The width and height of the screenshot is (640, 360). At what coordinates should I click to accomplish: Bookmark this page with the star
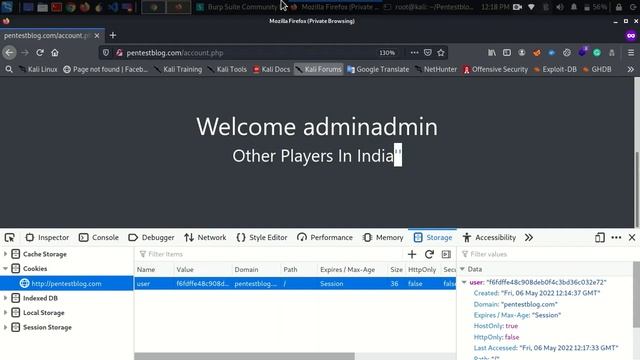[x=441, y=53]
